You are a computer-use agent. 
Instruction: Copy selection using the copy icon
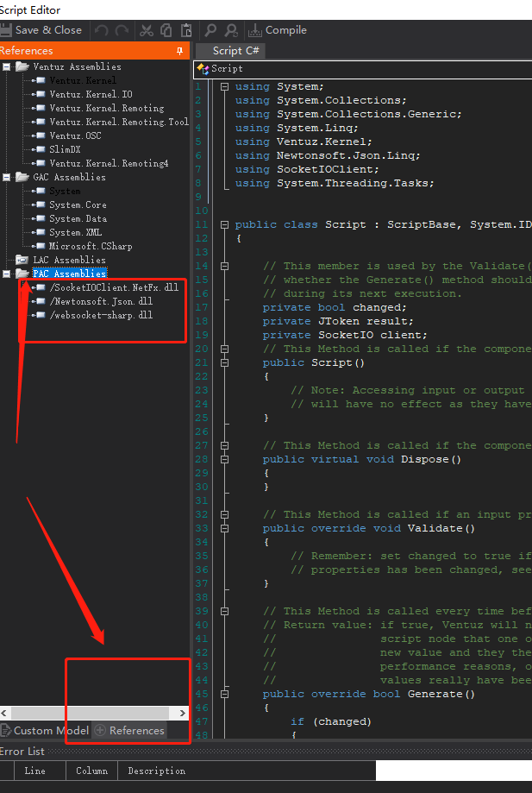(166, 30)
